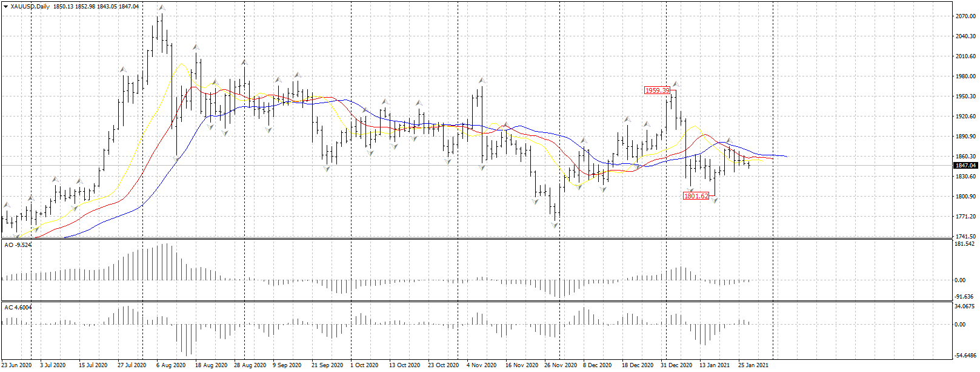Click the up fractal arrow above early-November spike
This screenshot has height=372, width=980.
tap(482, 79)
